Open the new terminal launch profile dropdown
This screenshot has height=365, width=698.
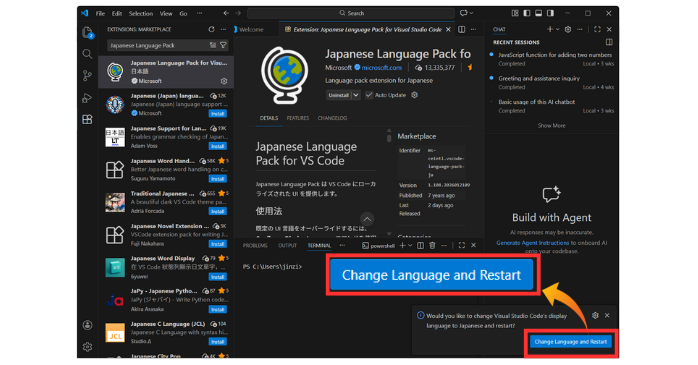pos(410,245)
